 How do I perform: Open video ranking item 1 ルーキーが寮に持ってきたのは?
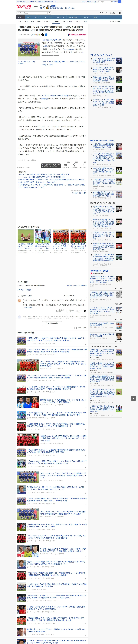pyautogui.click(x=104, y=210)
